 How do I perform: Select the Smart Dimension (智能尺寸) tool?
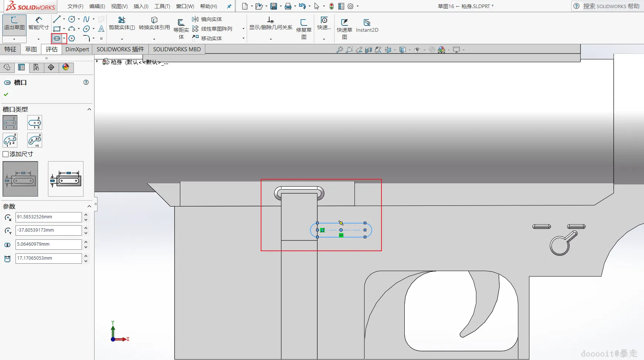(38, 24)
